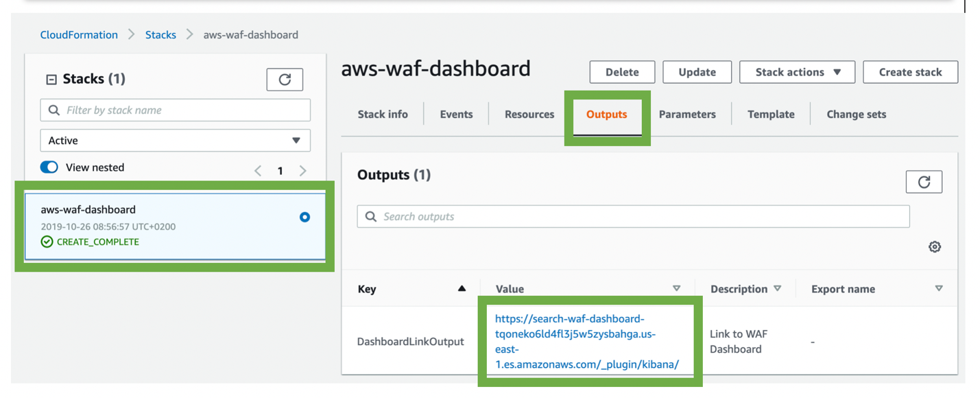
Task: Refresh the Outputs panel
Action: (x=924, y=182)
